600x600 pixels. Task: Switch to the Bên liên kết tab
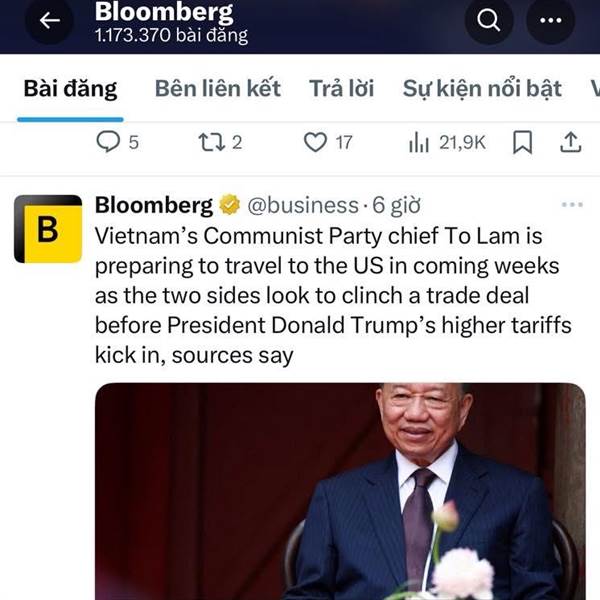point(218,89)
